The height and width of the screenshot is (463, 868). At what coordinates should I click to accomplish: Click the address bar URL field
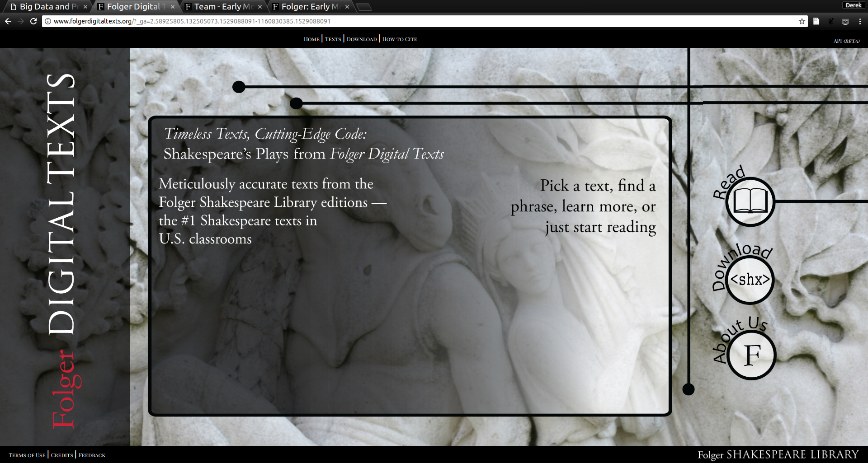click(x=425, y=21)
